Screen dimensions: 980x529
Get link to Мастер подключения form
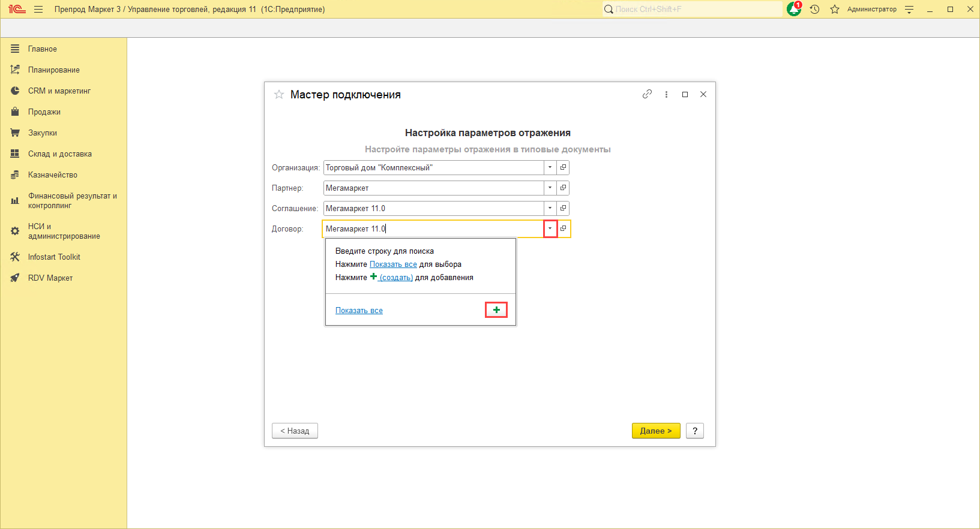pyautogui.click(x=647, y=94)
